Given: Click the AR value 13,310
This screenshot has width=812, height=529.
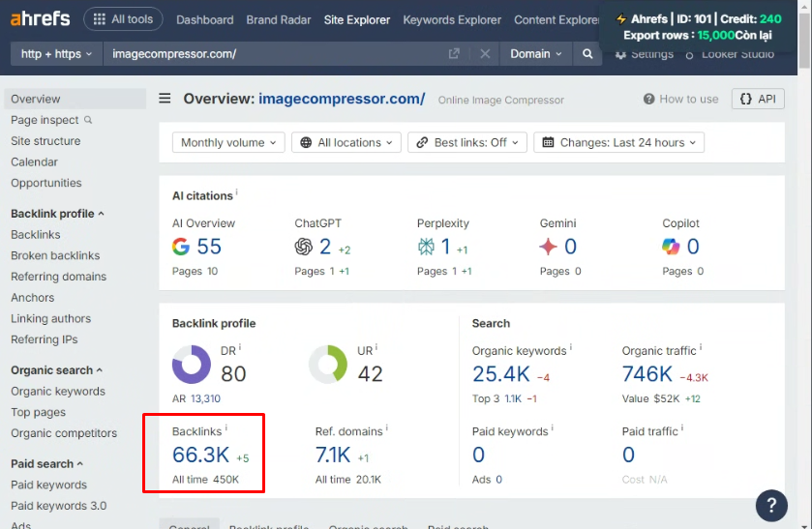Looking at the screenshot, I should 205,398.
